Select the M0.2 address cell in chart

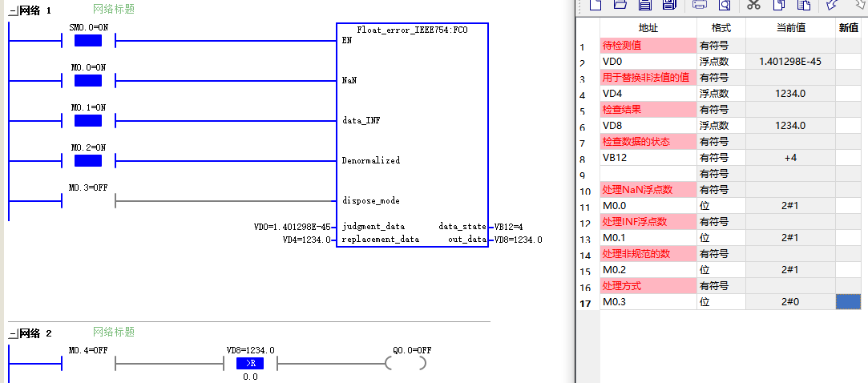648,270
